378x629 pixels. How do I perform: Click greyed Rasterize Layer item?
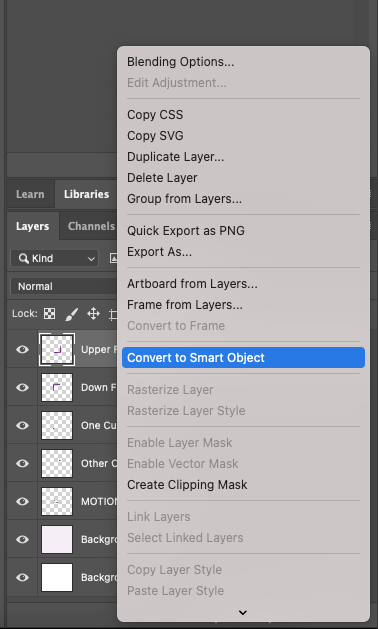(x=170, y=390)
